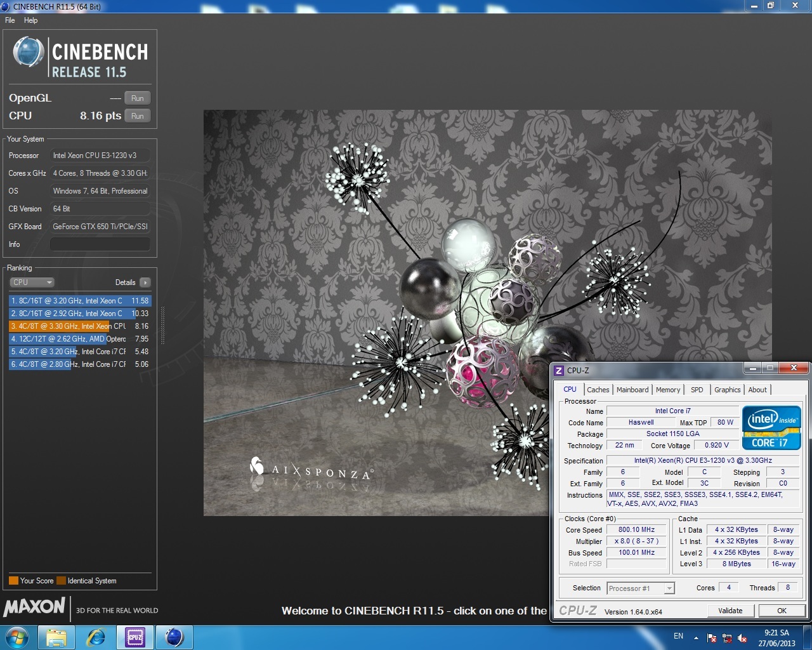Click the Multiplier value x 8.0
812x650 pixels.
(x=636, y=541)
